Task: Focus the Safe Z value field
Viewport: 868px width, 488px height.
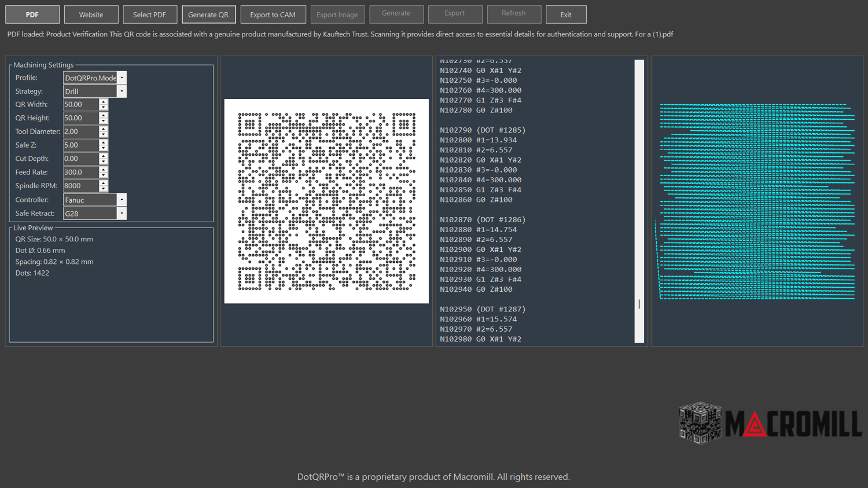Action: pos(81,145)
